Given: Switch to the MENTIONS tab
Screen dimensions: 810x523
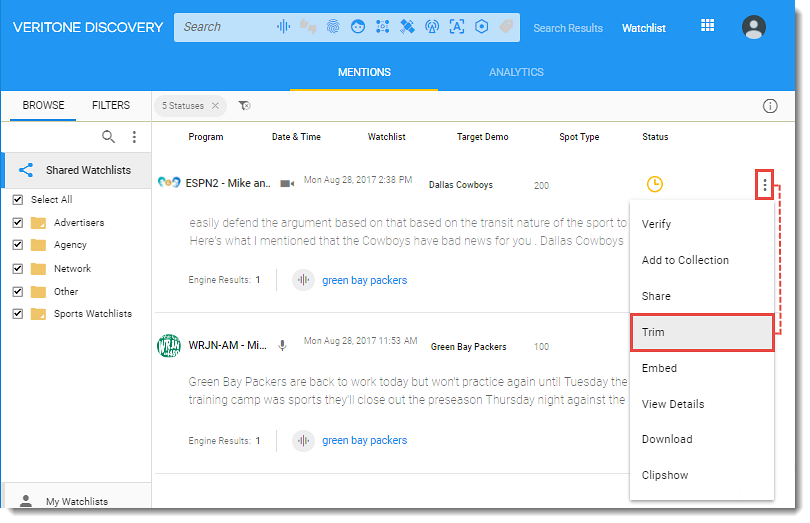Looking at the screenshot, I should 364,72.
